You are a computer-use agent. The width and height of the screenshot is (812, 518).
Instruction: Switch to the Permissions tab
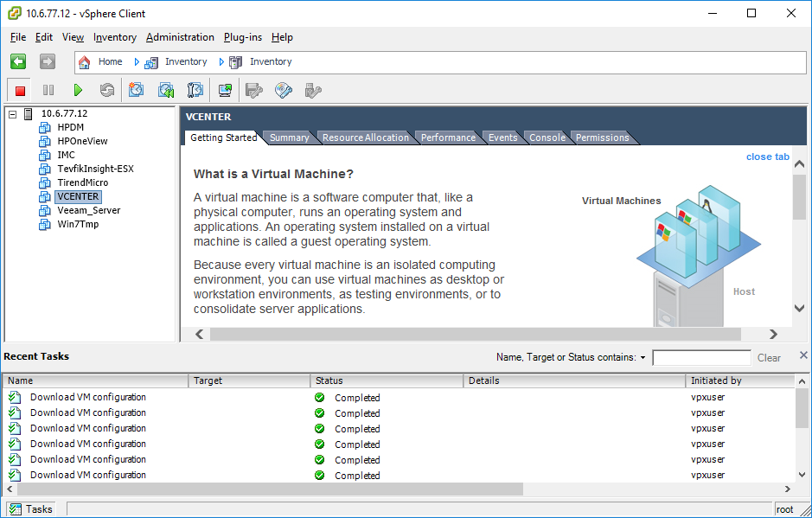coord(602,137)
